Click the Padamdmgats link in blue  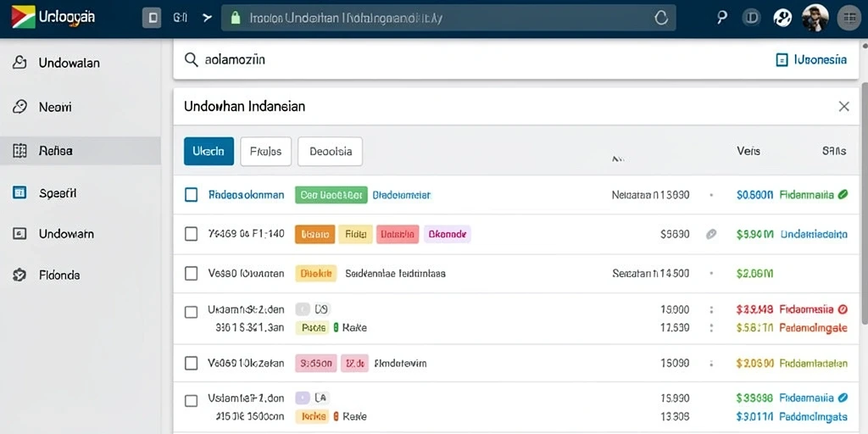click(813, 415)
